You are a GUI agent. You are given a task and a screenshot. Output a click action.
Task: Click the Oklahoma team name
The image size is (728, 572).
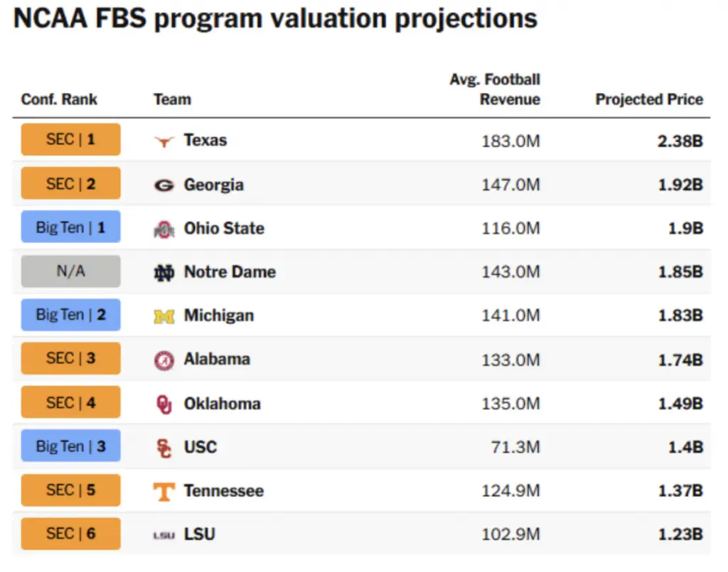pos(222,404)
